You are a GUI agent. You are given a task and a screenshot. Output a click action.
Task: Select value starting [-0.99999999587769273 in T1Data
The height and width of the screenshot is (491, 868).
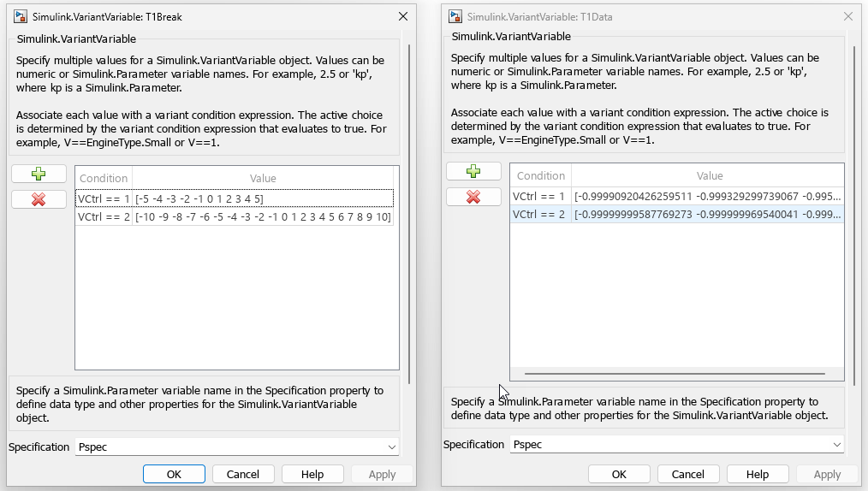pyautogui.click(x=707, y=214)
